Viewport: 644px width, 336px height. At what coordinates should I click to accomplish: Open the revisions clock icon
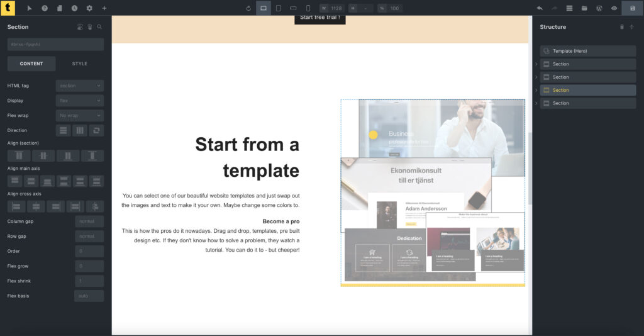coord(74,8)
